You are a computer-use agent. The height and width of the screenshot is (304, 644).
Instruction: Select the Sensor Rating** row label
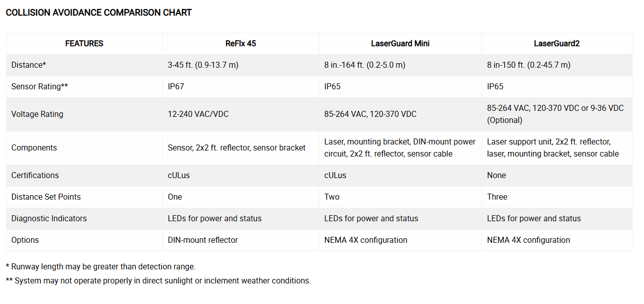tap(40, 87)
